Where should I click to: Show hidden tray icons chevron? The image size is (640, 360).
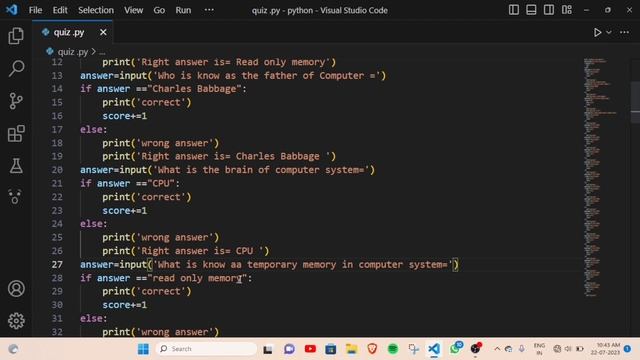click(x=497, y=349)
